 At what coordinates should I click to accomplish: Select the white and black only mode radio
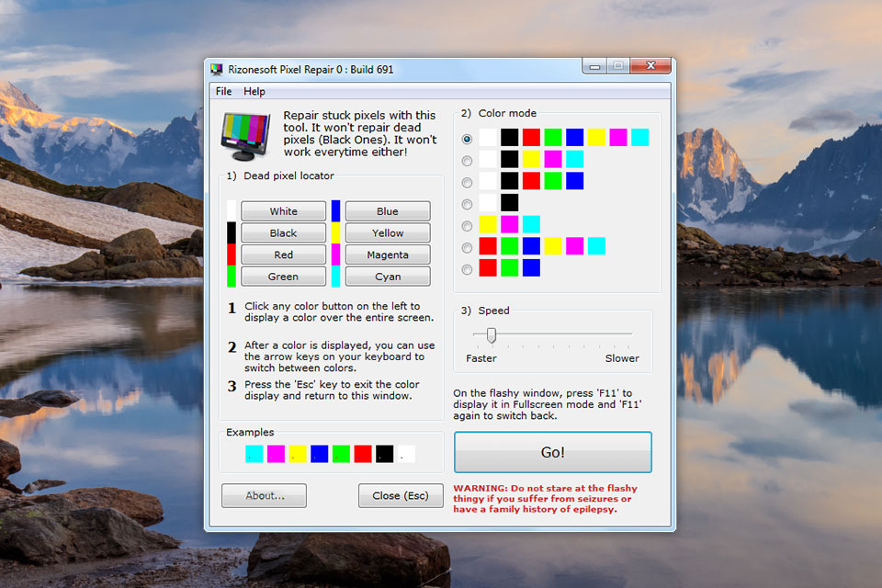click(x=467, y=204)
